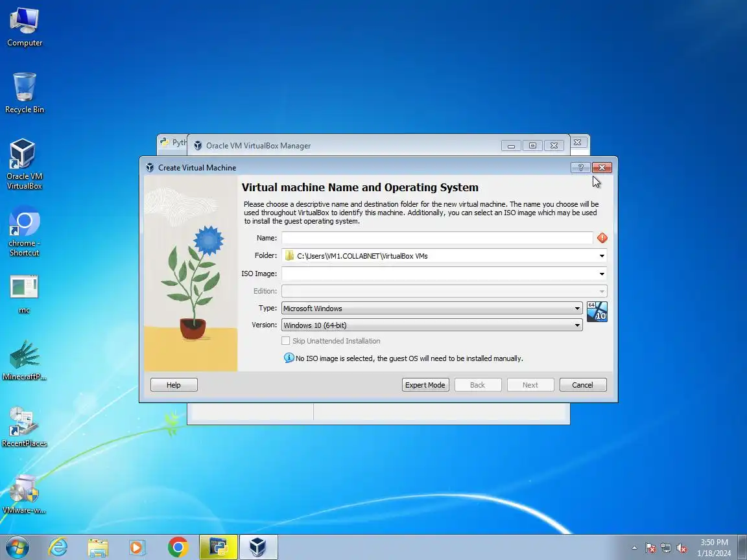Click the blue information icon beside ISO notice

289,358
